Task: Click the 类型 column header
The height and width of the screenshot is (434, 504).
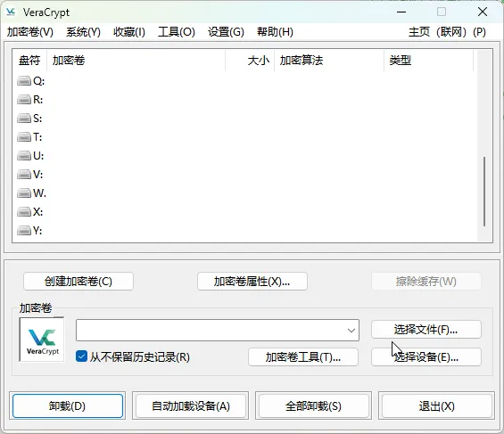Action: tap(428, 61)
